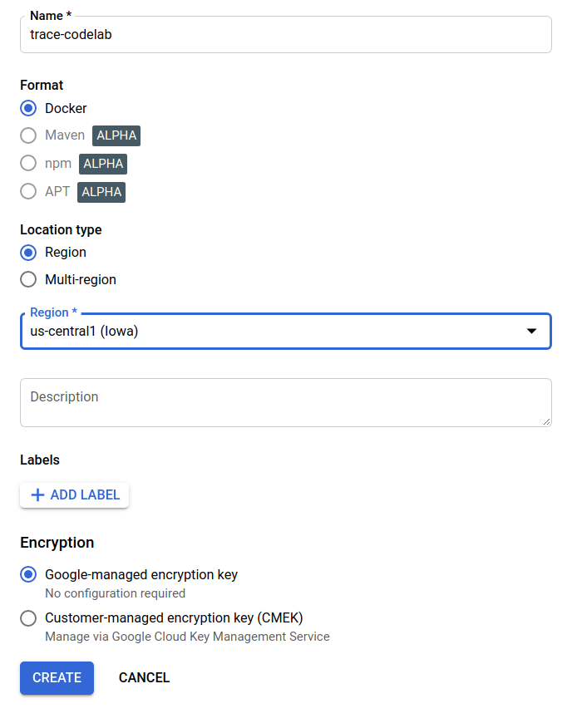
Task: Open the us-central1 (Iowa) region selector
Action: (x=274, y=332)
